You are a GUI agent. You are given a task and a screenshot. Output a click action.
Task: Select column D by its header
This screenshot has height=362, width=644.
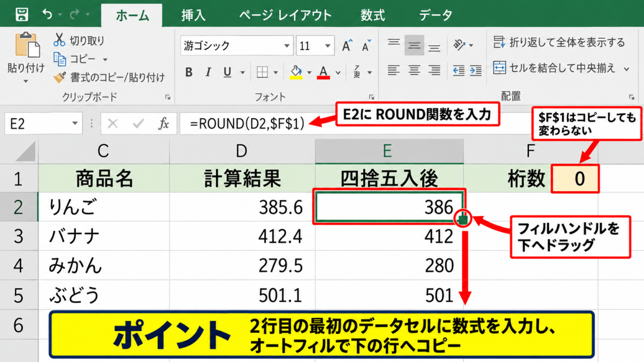243,151
